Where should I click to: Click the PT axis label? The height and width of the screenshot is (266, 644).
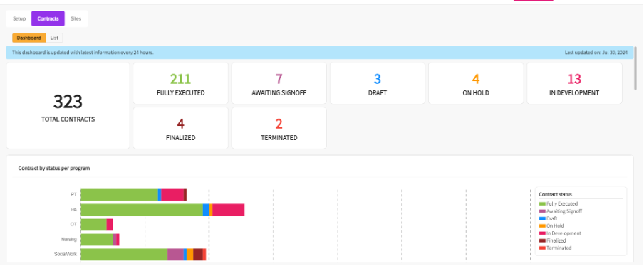click(x=73, y=195)
